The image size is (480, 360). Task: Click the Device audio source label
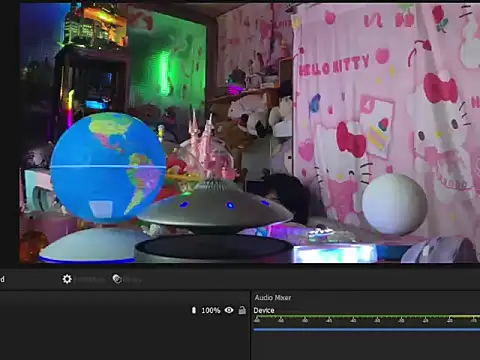pos(264,310)
